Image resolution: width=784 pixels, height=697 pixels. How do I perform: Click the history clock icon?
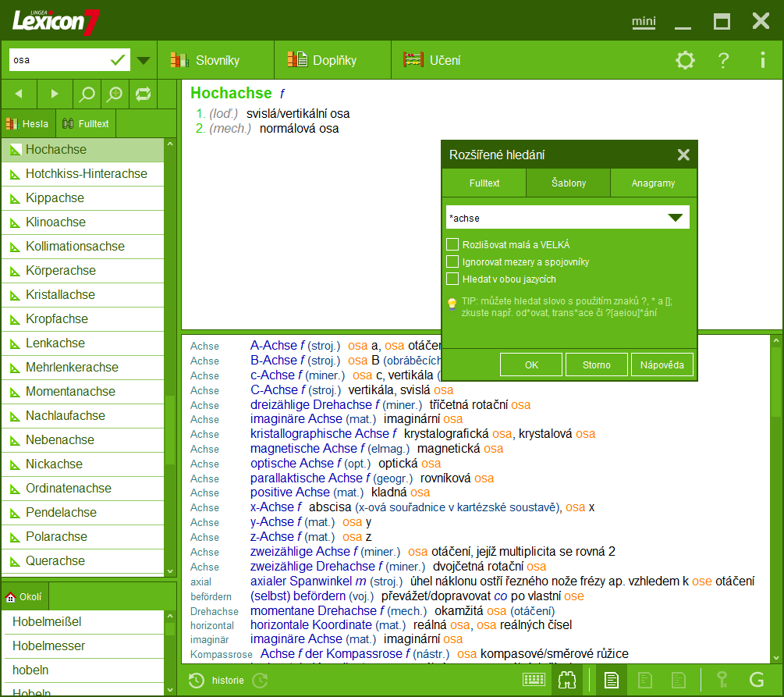197,681
